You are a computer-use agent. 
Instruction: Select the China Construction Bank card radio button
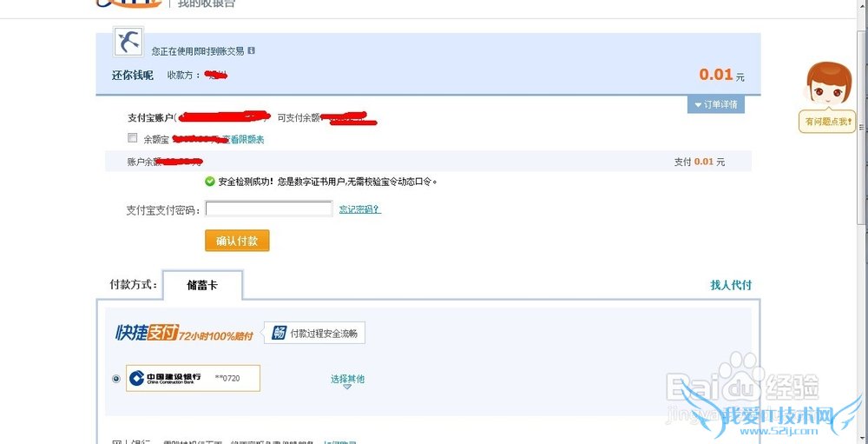point(115,379)
